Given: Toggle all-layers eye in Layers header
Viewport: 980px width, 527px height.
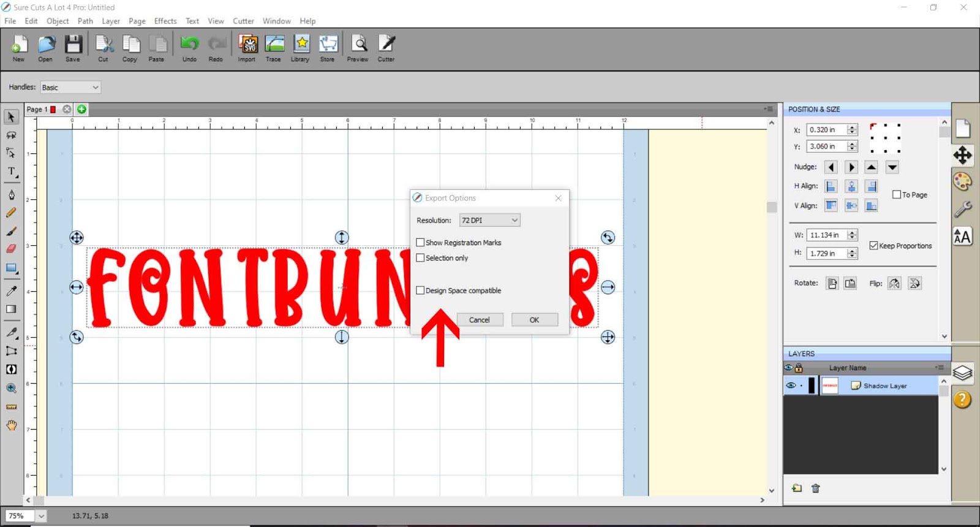Looking at the screenshot, I should 789,368.
